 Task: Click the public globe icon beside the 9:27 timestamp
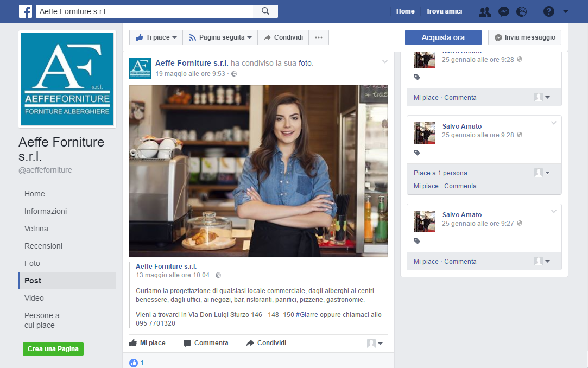point(520,223)
